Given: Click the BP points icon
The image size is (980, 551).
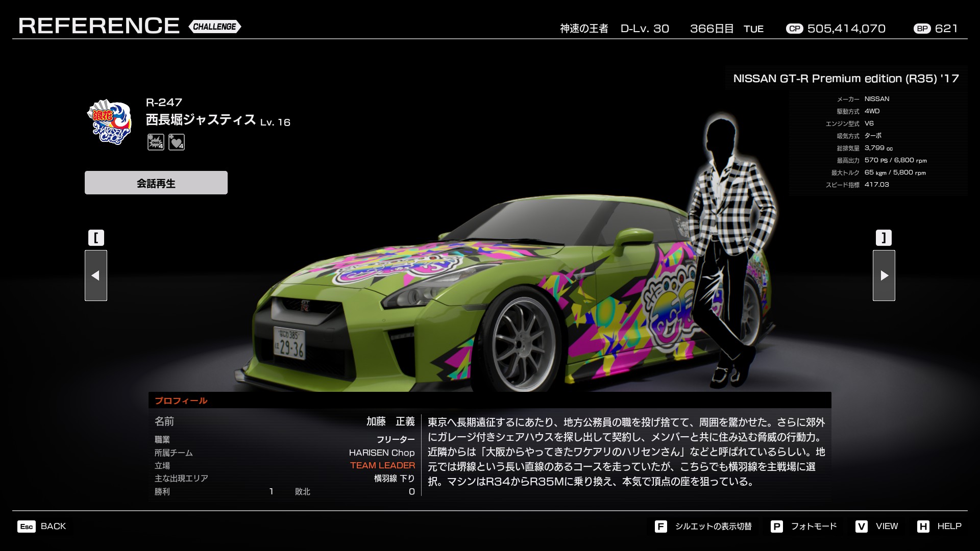Looking at the screenshot, I should (922, 29).
